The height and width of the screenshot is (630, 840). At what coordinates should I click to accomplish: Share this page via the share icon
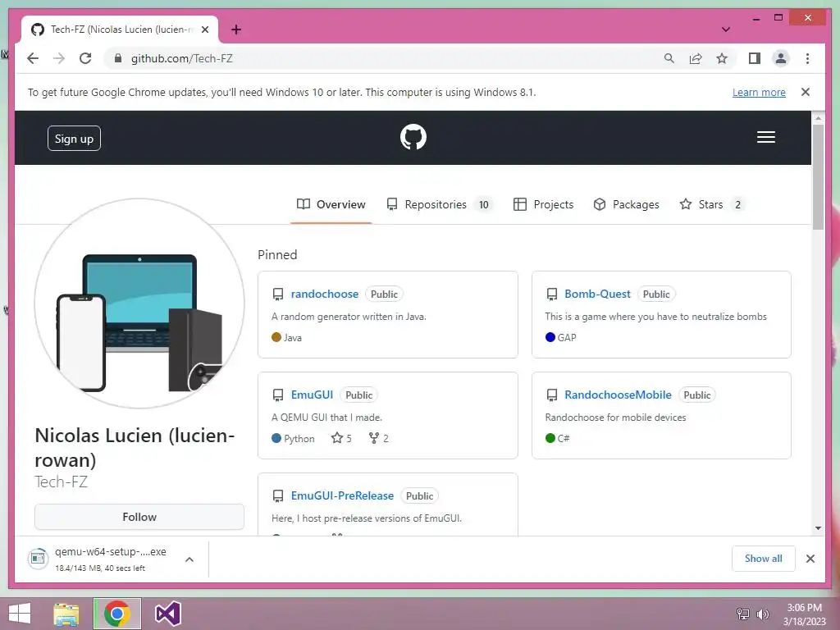coord(696,58)
